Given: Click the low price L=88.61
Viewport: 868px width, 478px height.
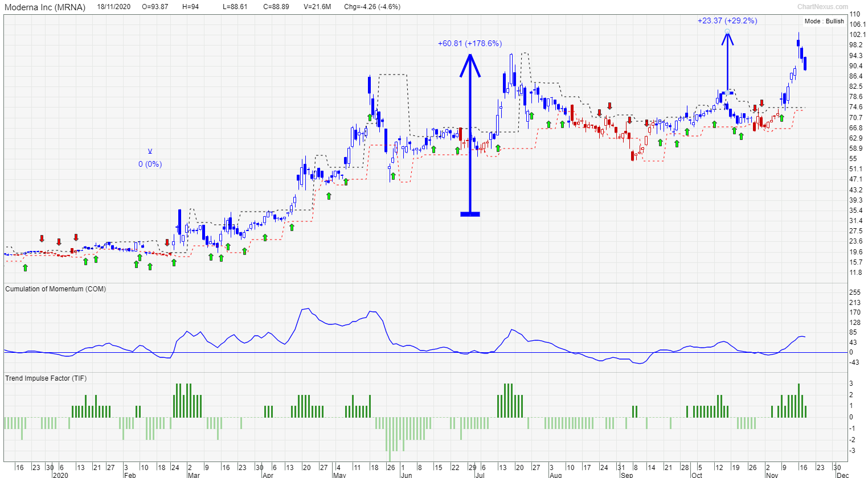Looking at the screenshot, I should [235, 7].
